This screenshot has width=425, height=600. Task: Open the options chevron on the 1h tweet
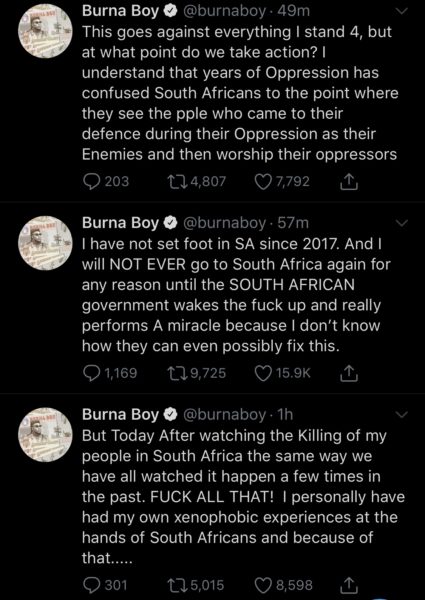click(403, 414)
